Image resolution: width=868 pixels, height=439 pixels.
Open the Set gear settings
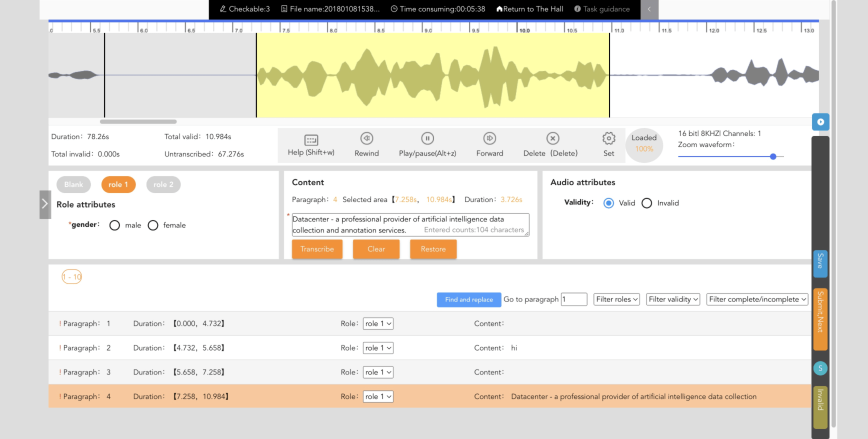click(x=608, y=138)
